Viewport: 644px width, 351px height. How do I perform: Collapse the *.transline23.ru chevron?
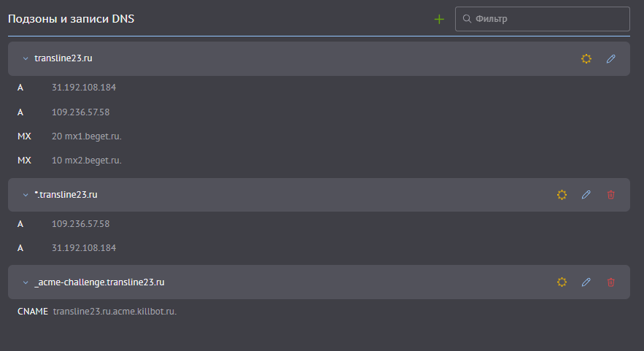click(26, 195)
